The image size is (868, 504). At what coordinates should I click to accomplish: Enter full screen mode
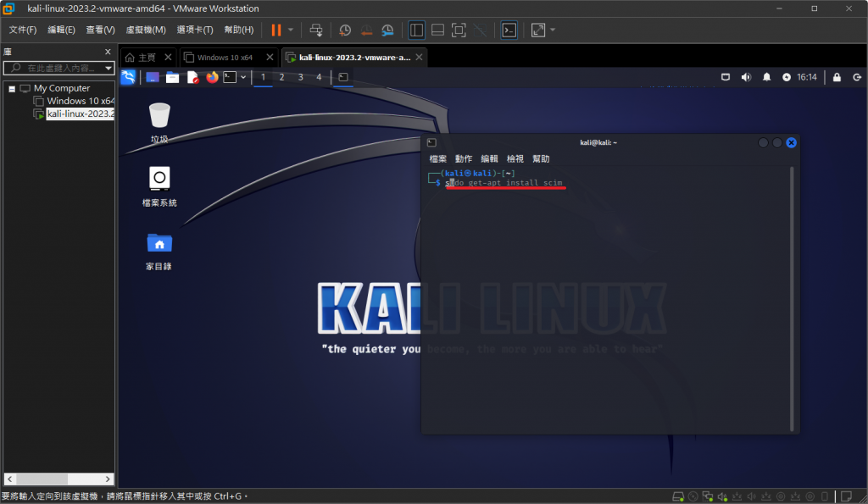coord(459,30)
